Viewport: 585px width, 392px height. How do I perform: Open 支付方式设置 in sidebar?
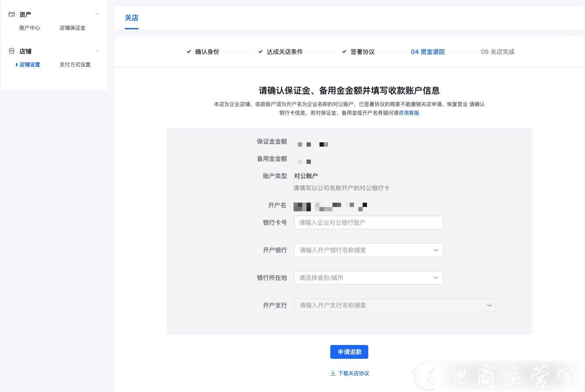[x=75, y=65]
